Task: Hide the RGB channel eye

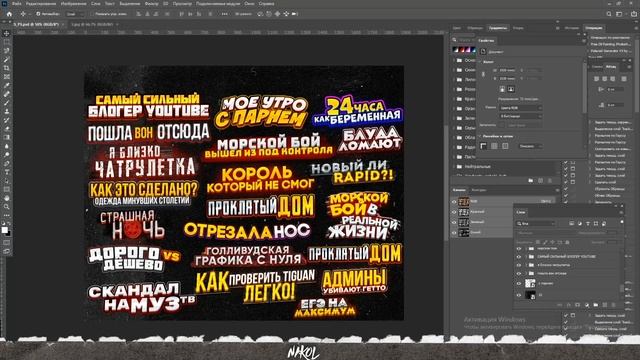Action: 454,202
